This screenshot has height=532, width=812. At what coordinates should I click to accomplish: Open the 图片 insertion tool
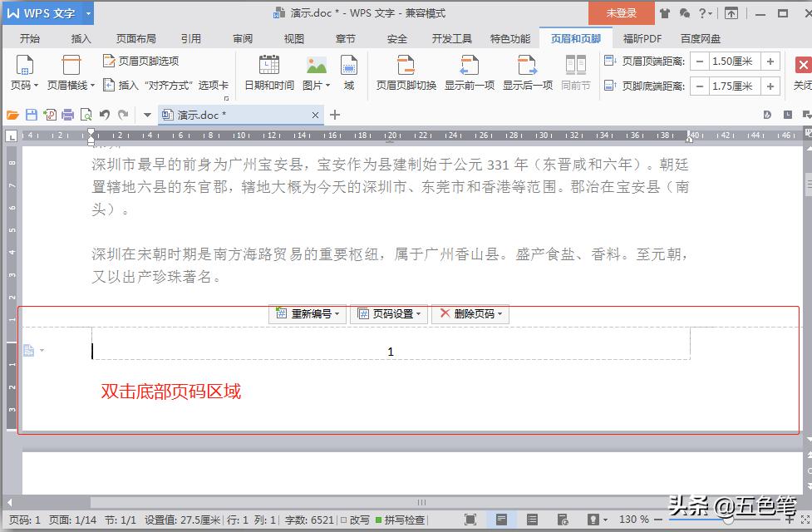pos(315,71)
